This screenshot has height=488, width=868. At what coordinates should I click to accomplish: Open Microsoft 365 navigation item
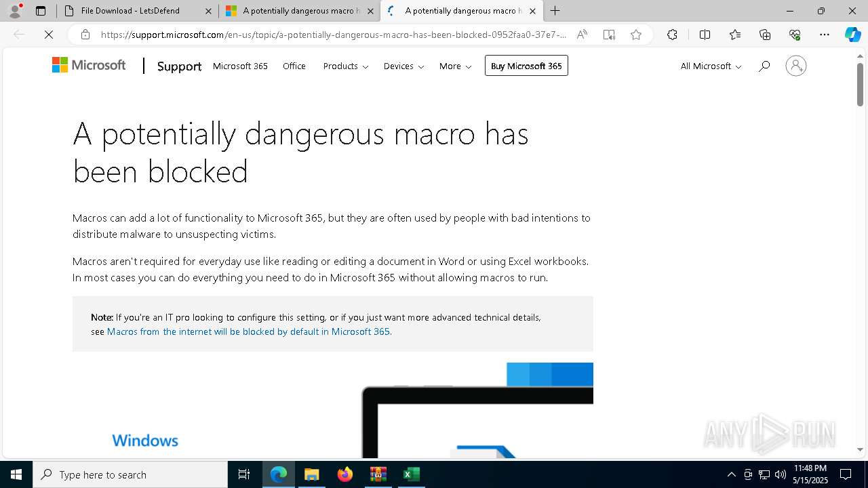coord(240,66)
